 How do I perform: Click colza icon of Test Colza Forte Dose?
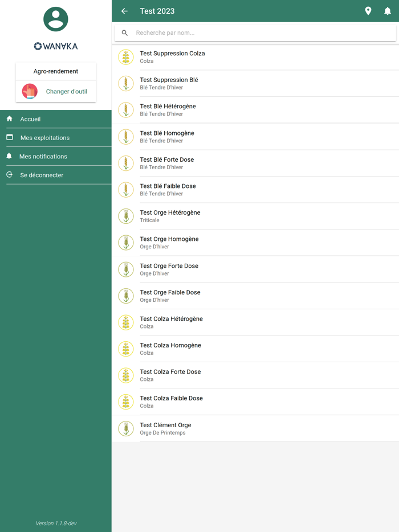tap(126, 375)
